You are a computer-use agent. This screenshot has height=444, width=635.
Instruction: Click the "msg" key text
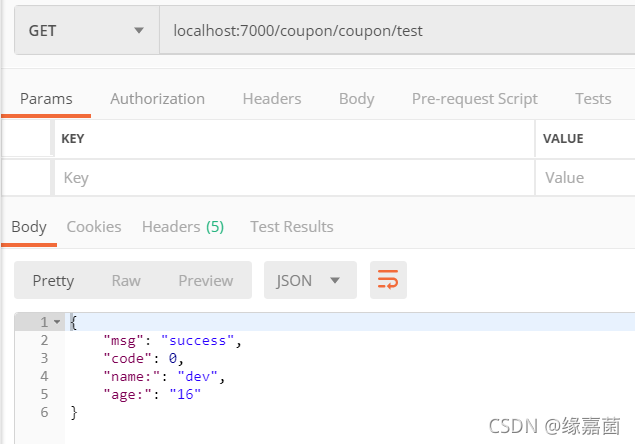[124, 341]
